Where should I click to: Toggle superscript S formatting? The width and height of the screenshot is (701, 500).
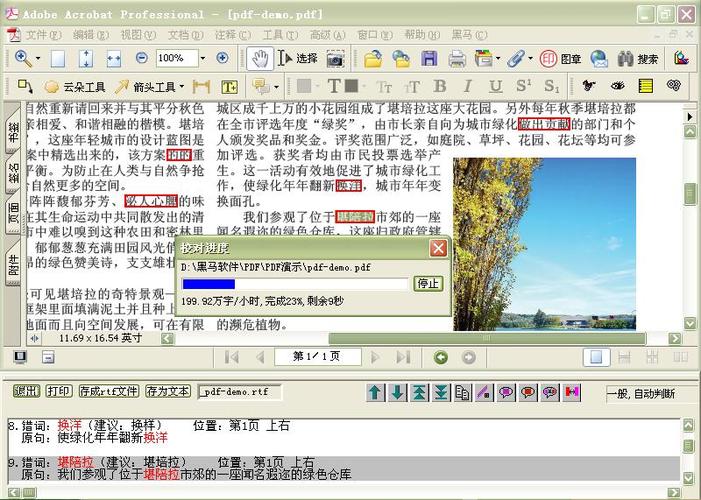click(524, 86)
